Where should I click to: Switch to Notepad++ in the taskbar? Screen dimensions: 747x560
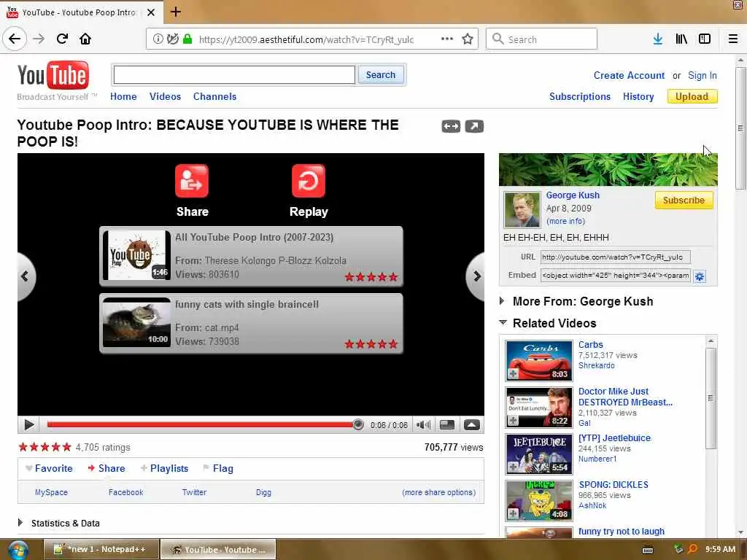point(101,550)
